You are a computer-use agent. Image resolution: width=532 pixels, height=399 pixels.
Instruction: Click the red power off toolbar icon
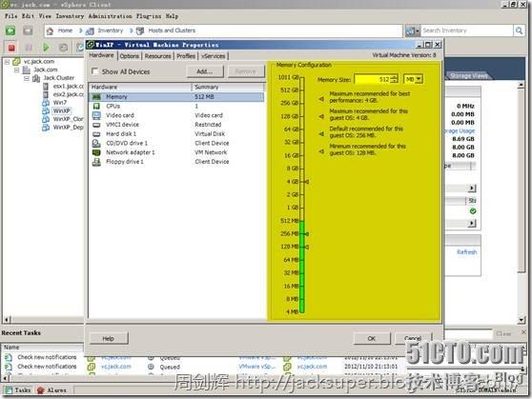point(11,48)
